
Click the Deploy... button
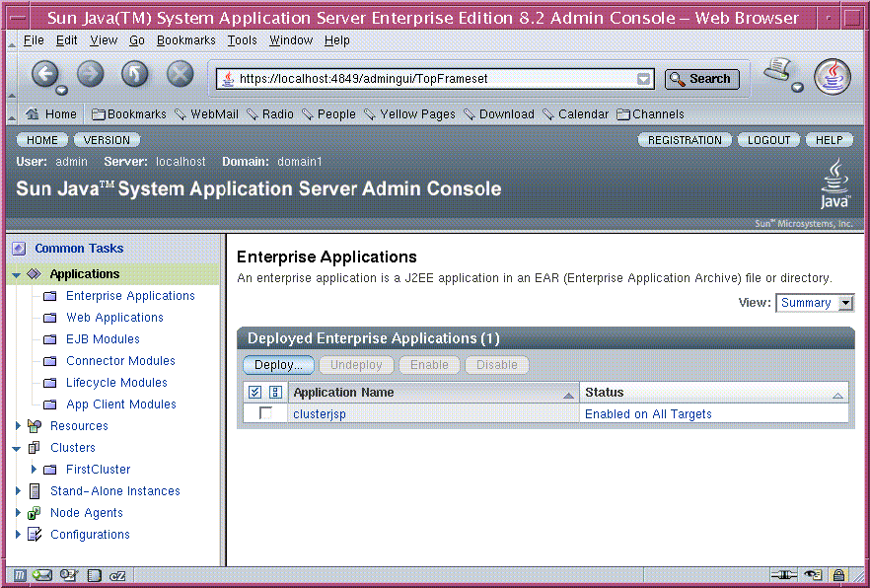[278, 365]
